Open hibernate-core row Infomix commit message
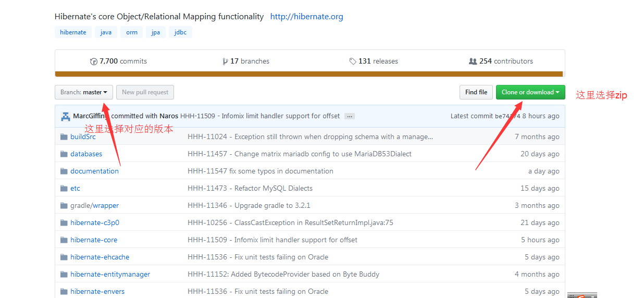 click(x=273, y=240)
